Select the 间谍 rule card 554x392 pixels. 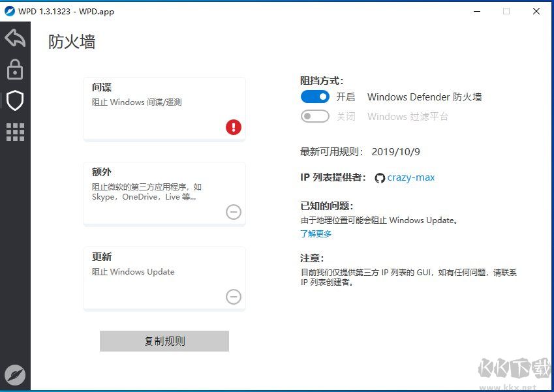164,109
